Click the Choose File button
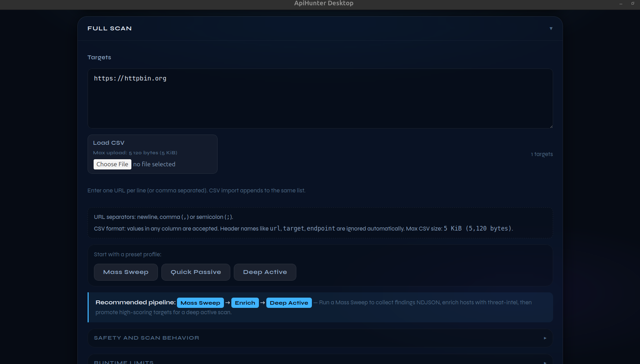Screen dimensions: 640x364 tap(112, 164)
